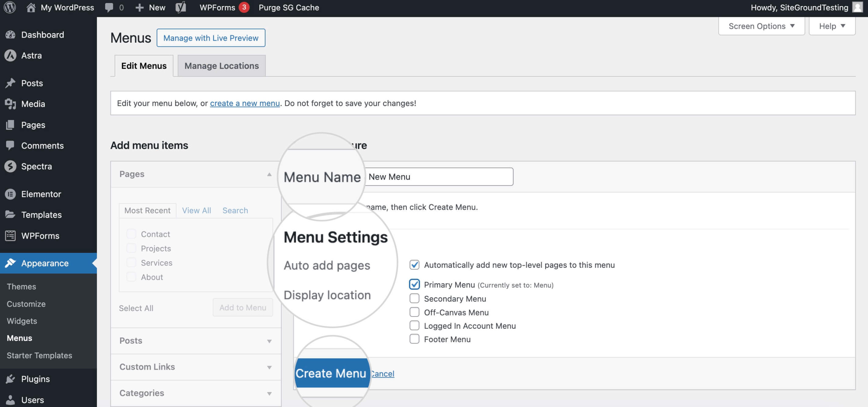The height and width of the screenshot is (407, 868).
Task: Select the Search pages tab
Action: 235,210
